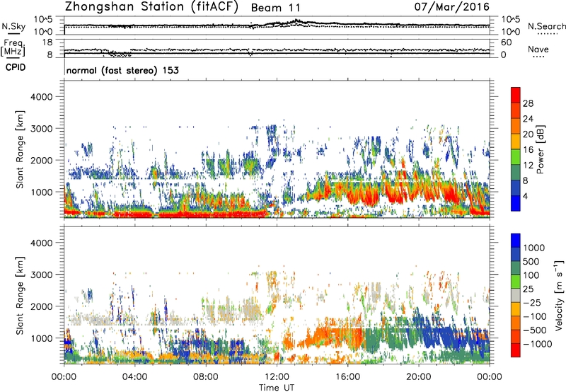Click the -25 label on velocity colorbar
The width and height of the screenshot is (566, 392).
[x=532, y=303]
